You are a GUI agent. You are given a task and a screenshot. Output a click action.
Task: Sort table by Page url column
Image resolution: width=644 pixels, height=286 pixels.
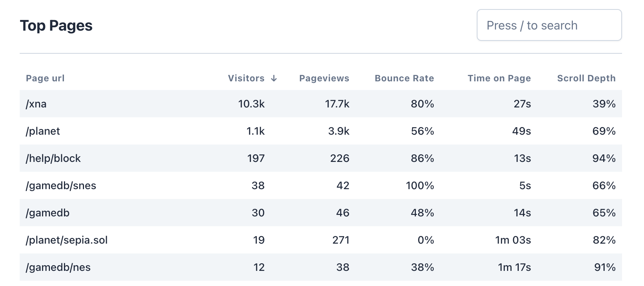point(45,78)
